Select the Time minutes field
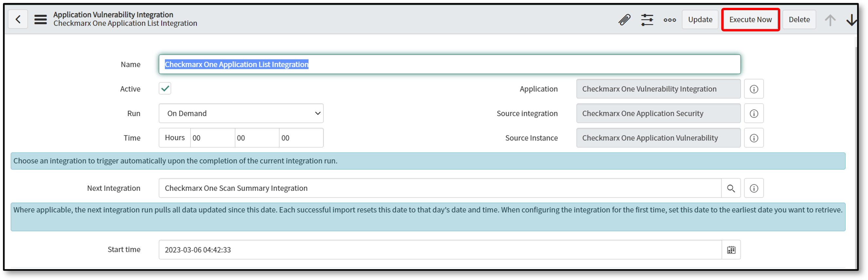 [x=257, y=138]
